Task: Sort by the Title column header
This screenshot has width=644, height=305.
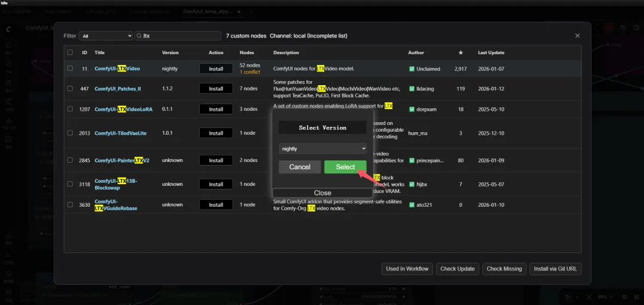Action: click(x=100, y=52)
